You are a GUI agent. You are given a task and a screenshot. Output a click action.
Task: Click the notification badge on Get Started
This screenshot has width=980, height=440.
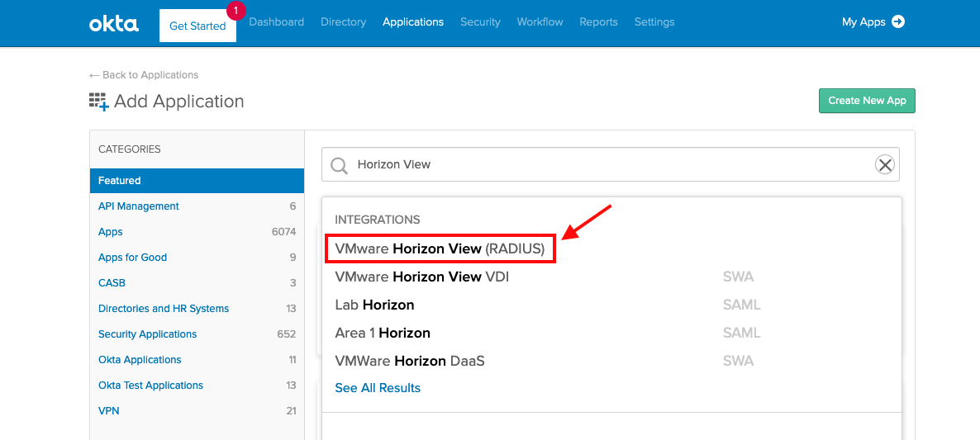[235, 11]
